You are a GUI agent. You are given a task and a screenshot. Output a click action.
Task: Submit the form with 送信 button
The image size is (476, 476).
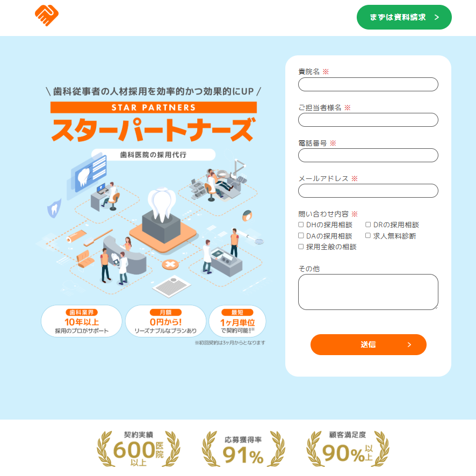pyautogui.click(x=368, y=344)
